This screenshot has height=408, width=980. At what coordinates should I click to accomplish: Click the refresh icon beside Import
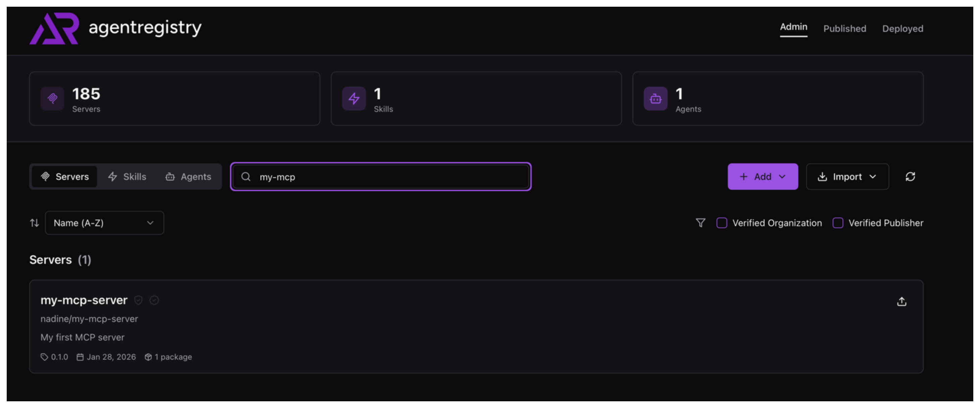coord(910,176)
